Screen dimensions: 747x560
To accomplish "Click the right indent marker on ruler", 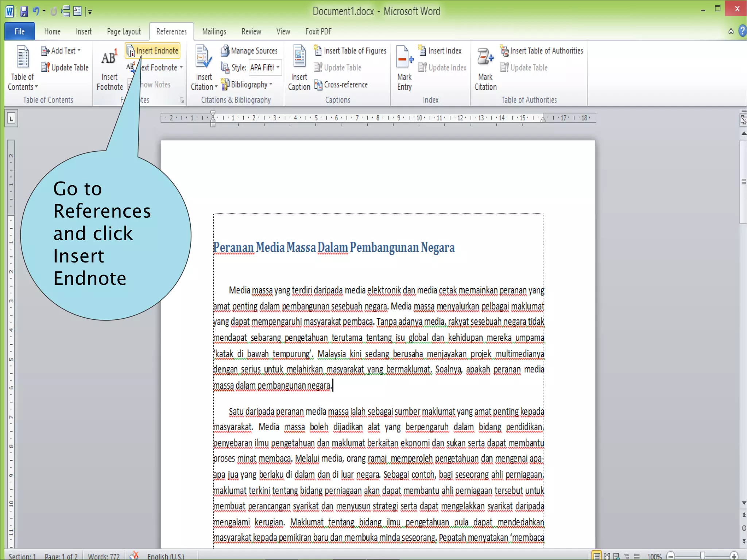I will 543,119.
